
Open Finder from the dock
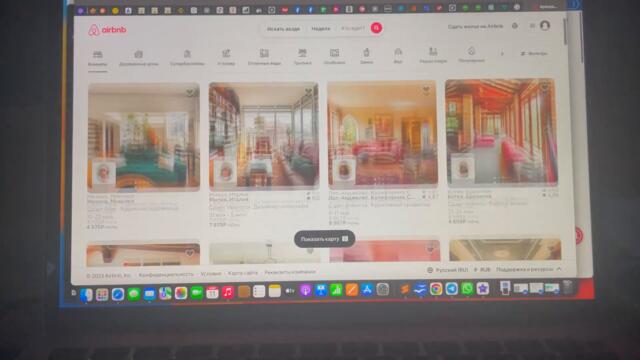(x=86, y=294)
